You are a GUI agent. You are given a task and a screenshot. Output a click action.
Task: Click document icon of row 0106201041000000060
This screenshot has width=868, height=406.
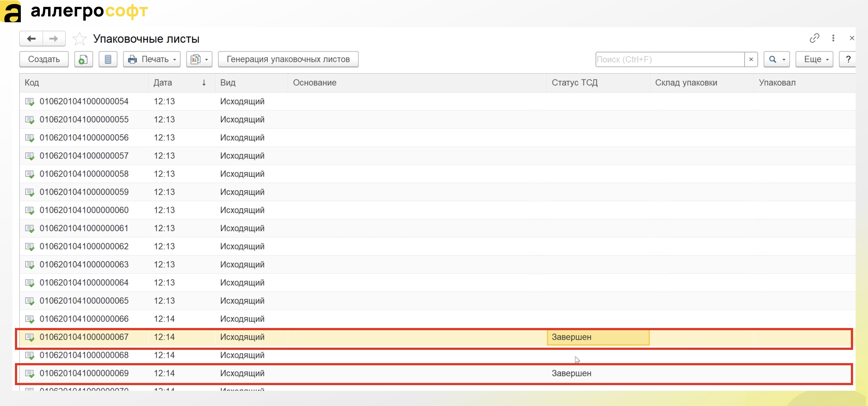click(x=30, y=211)
